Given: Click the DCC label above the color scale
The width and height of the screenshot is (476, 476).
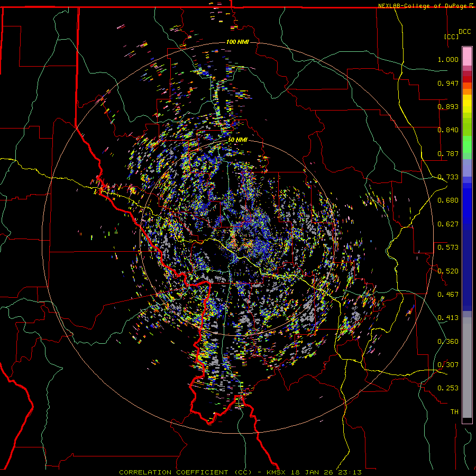Looking at the screenshot, I should [464, 32].
